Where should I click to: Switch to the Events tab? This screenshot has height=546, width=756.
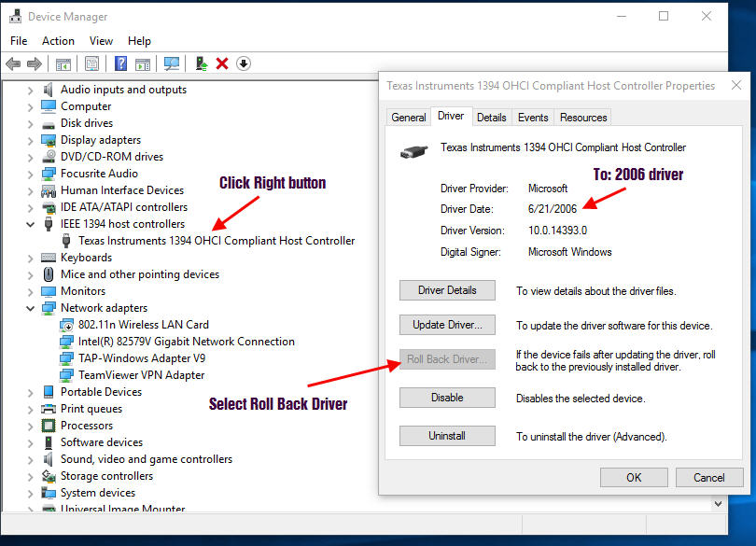533,118
